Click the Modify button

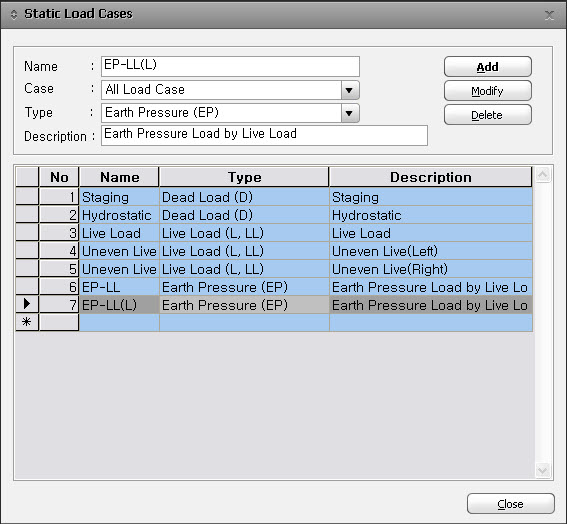[x=488, y=90]
